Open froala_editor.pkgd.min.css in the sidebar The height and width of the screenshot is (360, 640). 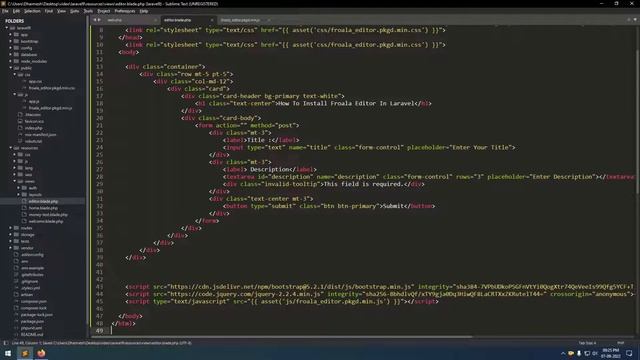(x=52, y=88)
